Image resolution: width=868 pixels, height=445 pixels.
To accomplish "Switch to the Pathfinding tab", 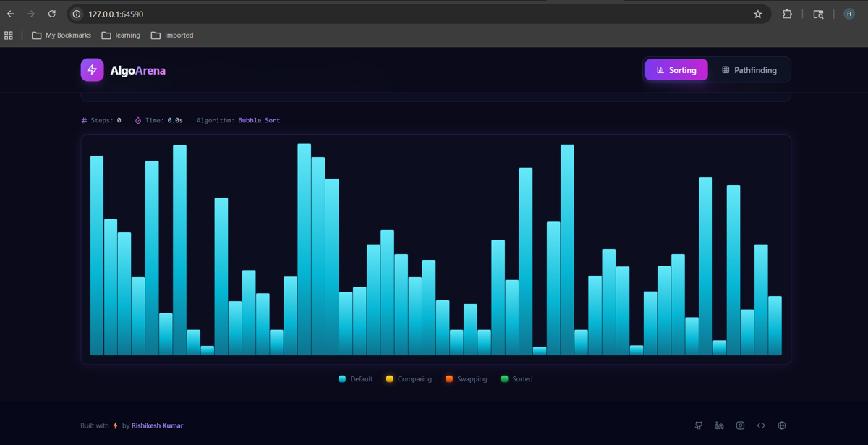I will click(x=749, y=70).
